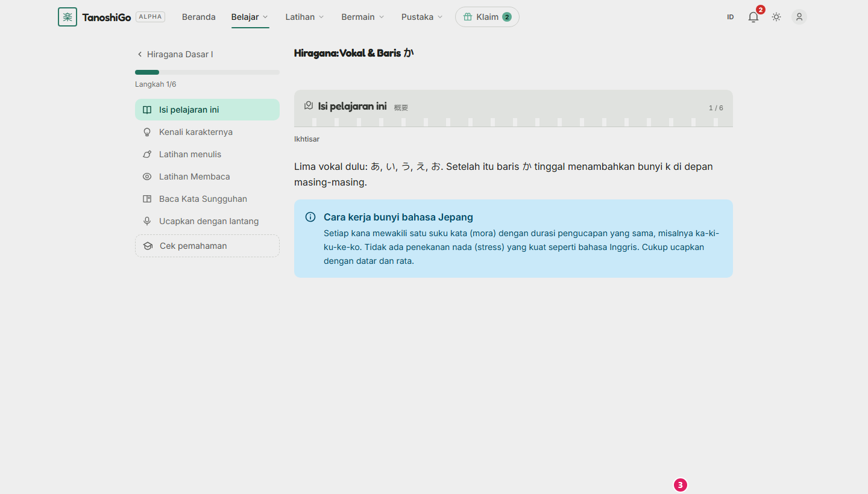
Task: Expand the Pustaka dropdown menu
Action: coord(422,17)
